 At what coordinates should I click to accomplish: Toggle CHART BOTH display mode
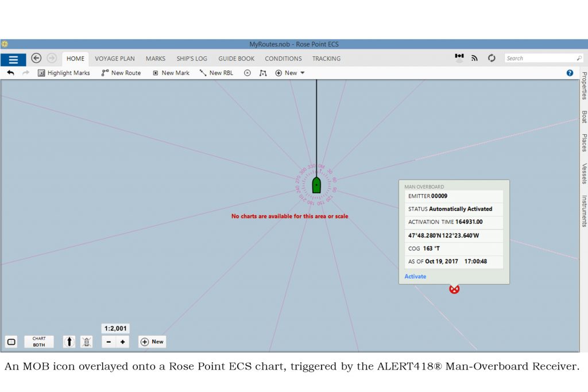(x=38, y=341)
